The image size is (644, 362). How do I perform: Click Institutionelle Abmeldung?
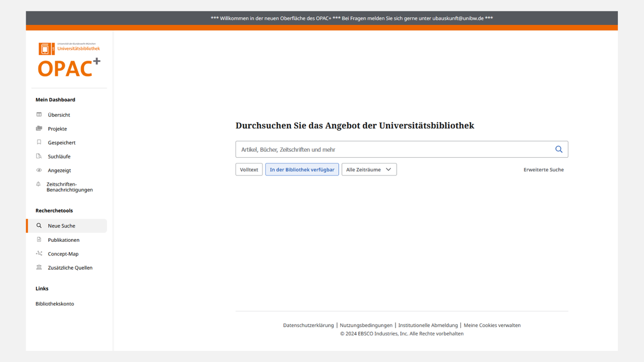point(428,326)
